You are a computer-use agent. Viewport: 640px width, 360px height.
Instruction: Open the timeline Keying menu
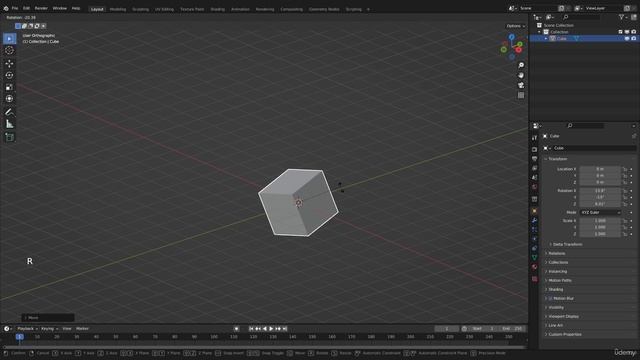click(x=49, y=329)
